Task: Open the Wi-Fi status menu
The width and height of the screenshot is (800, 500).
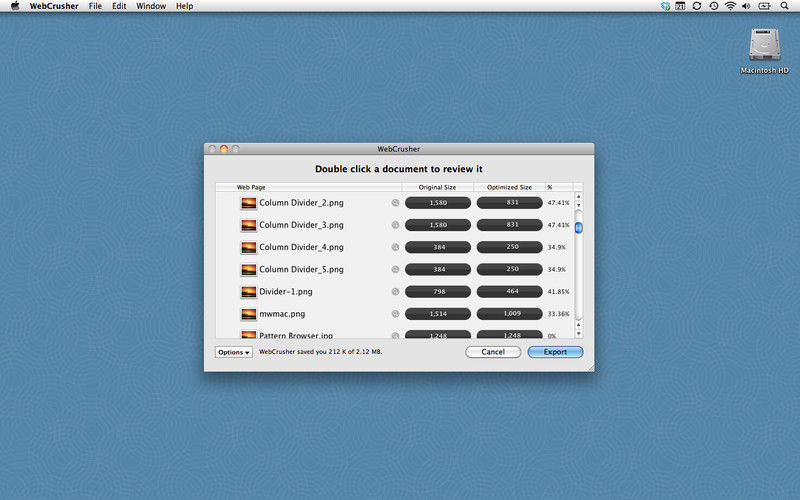Action: 731,6
